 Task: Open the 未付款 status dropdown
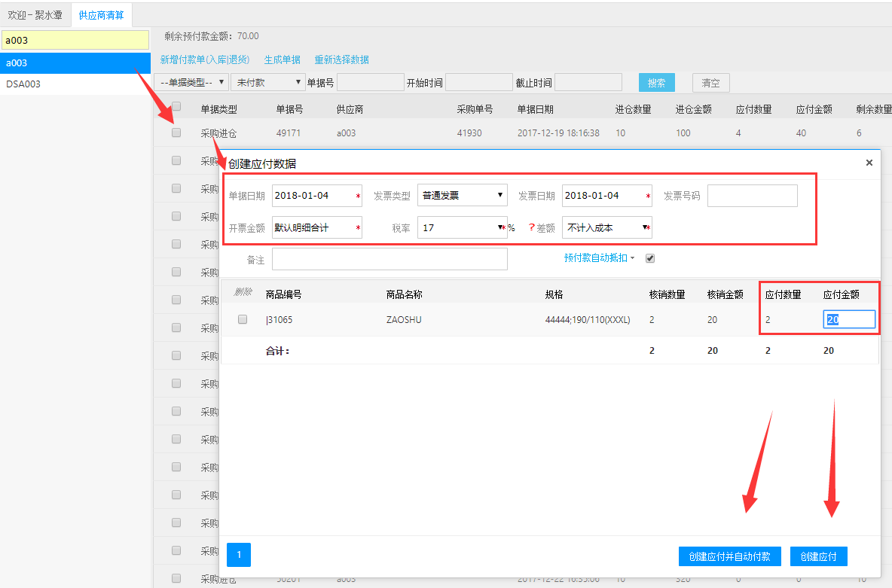(268, 83)
